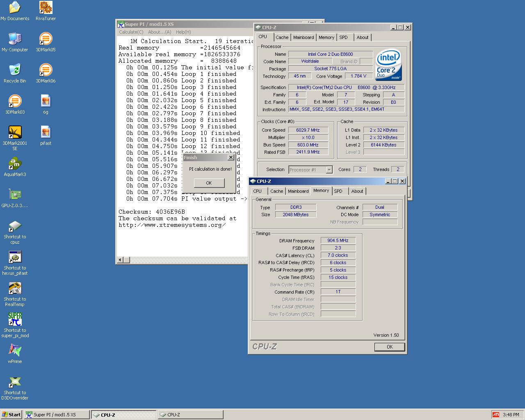The width and height of the screenshot is (525, 420).
Task: Switch to CPU tab in lower CPU-Z
Action: (258, 191)
